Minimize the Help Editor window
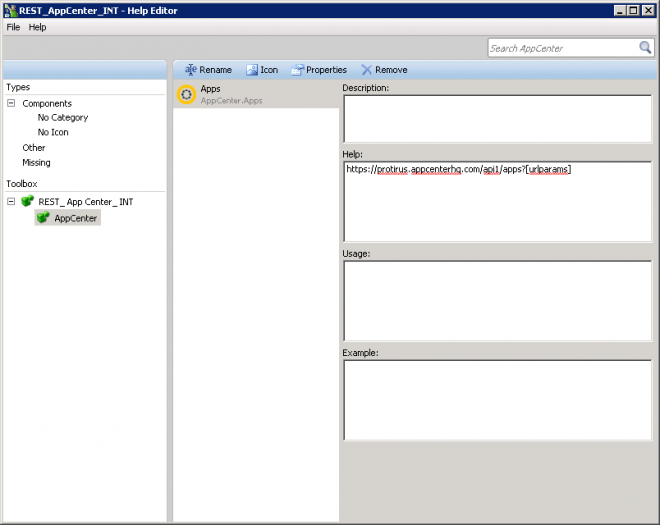 pos(619,11)
